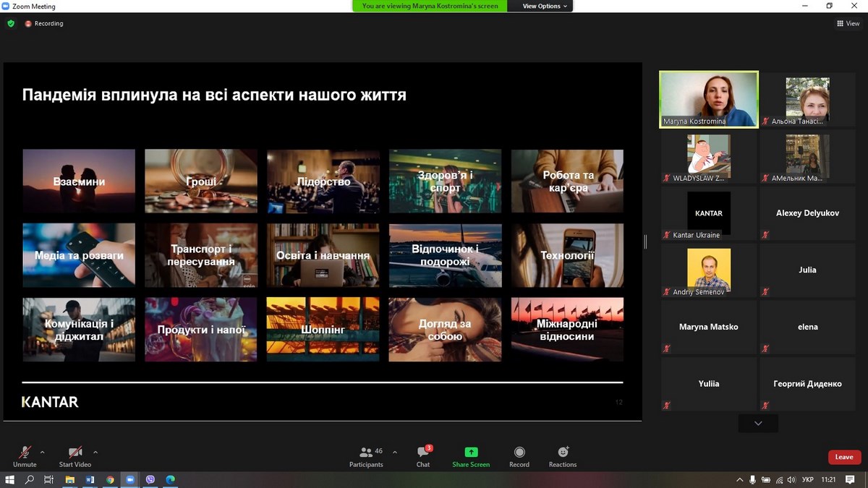868x488 pixels.
Task: Open the View Options menu
Action: point(545,6)
